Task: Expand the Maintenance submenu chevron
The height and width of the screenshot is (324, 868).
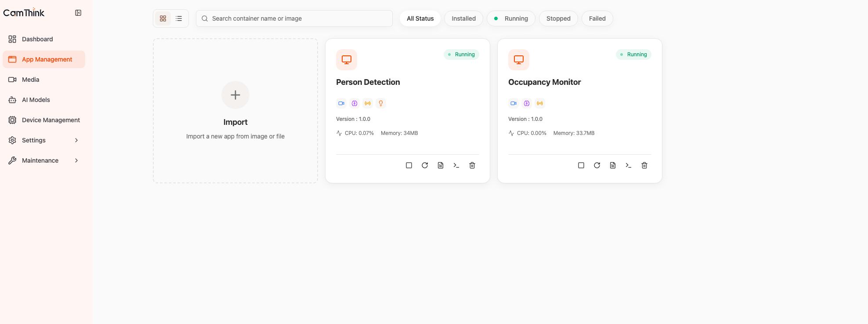Action: (76, 160)
